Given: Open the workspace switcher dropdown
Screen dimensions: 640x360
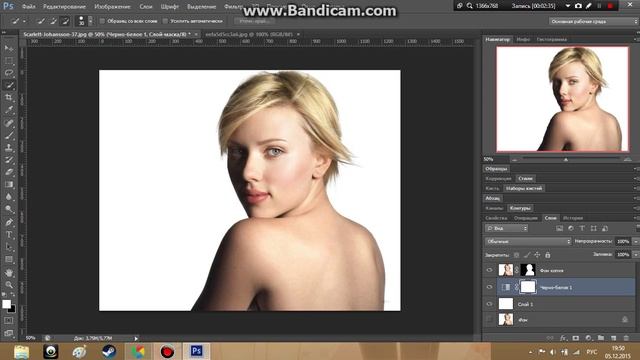Looking at the screenshot, I should pos(593,21).
